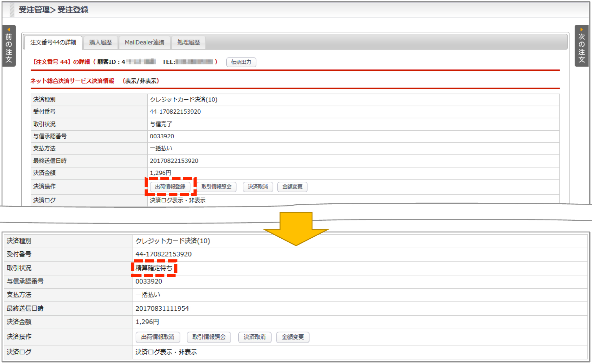The image size is (592, 364).
Task: Go to previous order via 前の注文
Action: point(9,46)
